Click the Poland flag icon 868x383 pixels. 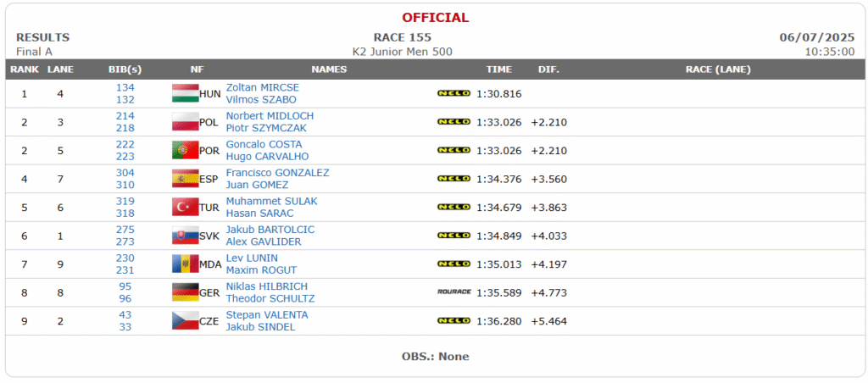(x=185, y=122)
